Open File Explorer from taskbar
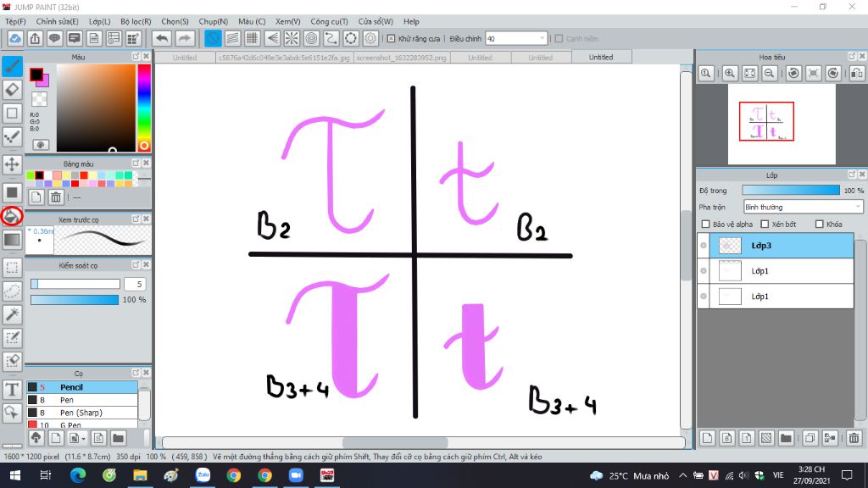The width and height of the screenshot is (868, 488). click(140, 475)
